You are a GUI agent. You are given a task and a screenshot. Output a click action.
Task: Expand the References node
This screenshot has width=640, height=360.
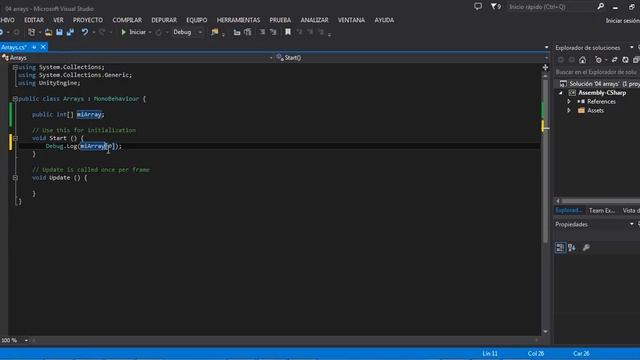click(569, 102)
